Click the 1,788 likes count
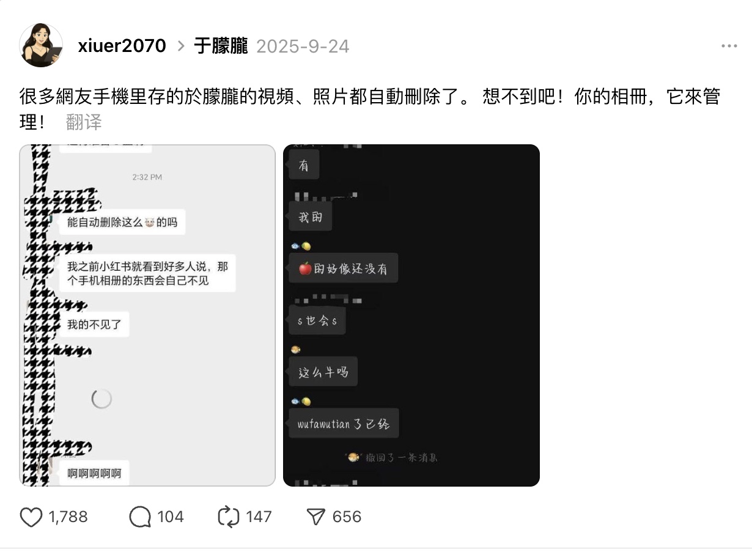Image resolution: width=752 pixels, height=560 pixels. 68,517
